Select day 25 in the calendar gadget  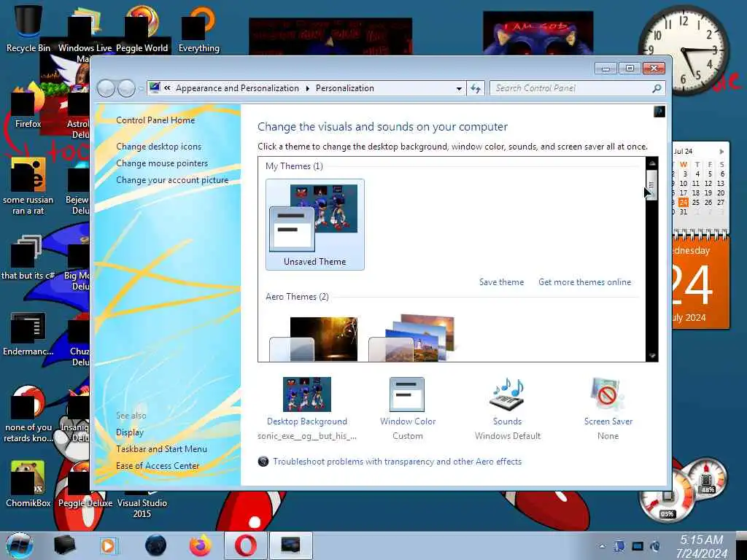pyautogui.click(x=695, y=203)
